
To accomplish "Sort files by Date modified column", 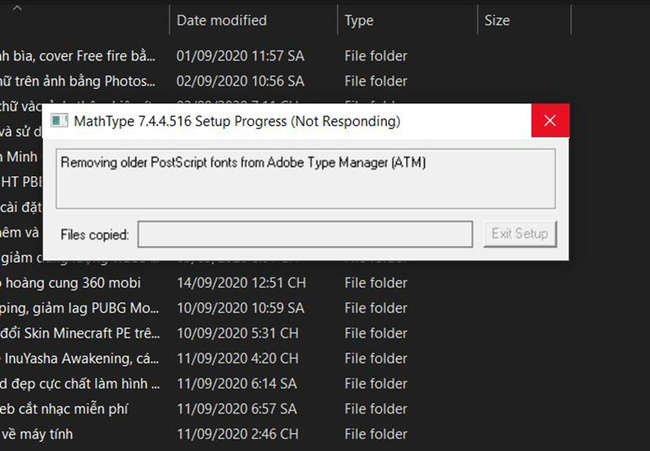I will click(221, 20).
